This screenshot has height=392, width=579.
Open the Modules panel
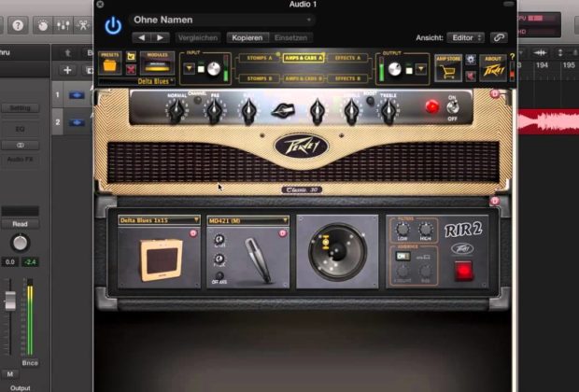[157, 63]
